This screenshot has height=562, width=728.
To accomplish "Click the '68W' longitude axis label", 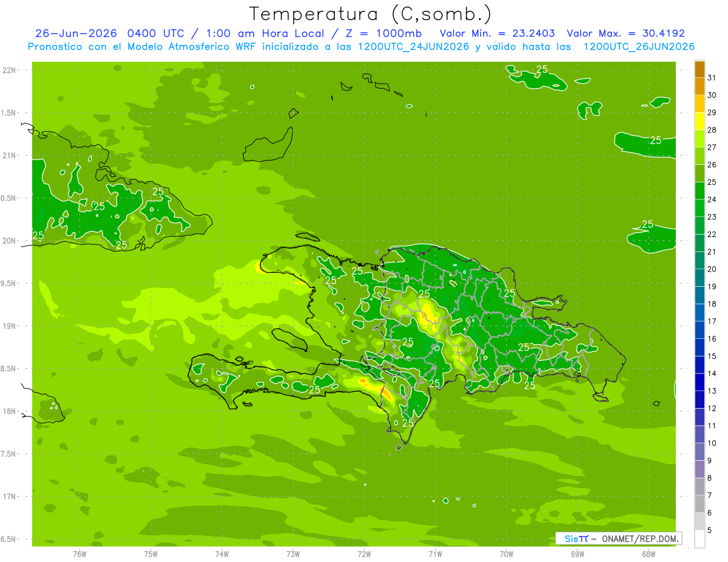I will point(649,554).
